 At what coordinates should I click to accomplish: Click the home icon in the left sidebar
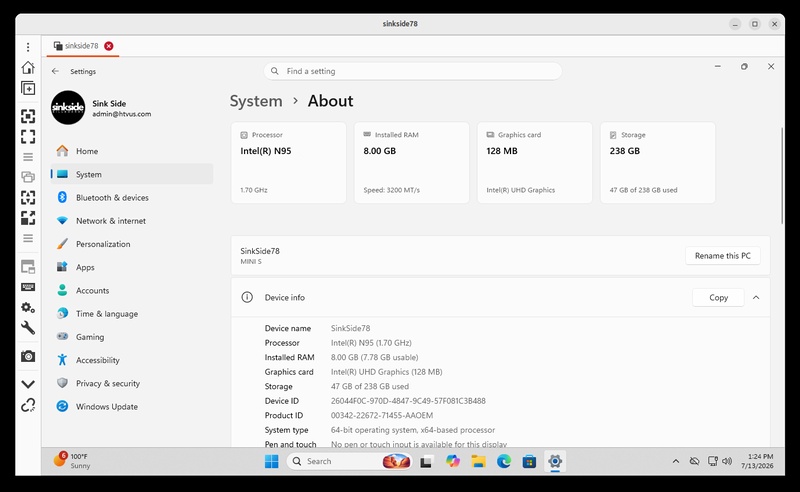28,67
